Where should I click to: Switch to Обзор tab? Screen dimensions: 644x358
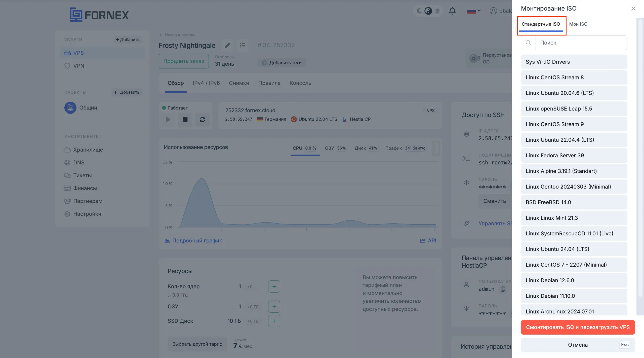176,83
